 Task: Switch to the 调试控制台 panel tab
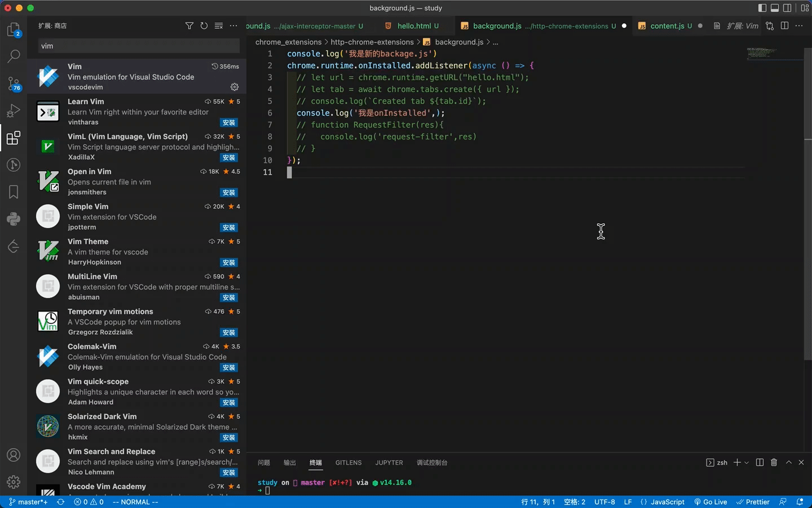tap(432, 462)
